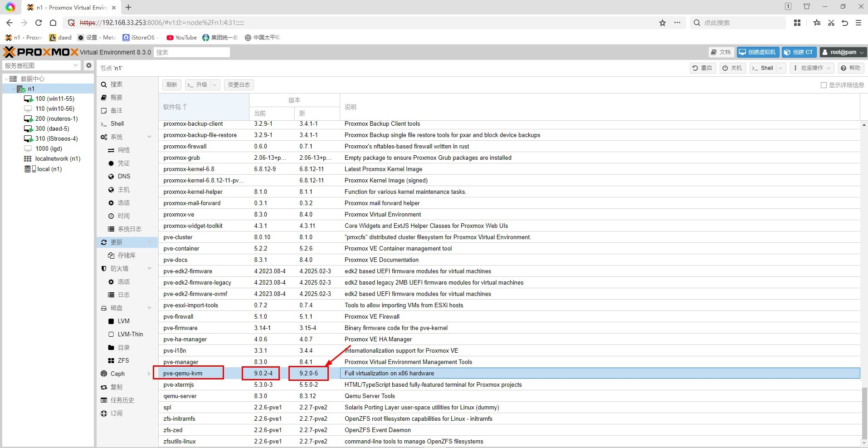
Task: Open the 网络 network menu item
Action: pyautogui.click(x=123, y=150)
